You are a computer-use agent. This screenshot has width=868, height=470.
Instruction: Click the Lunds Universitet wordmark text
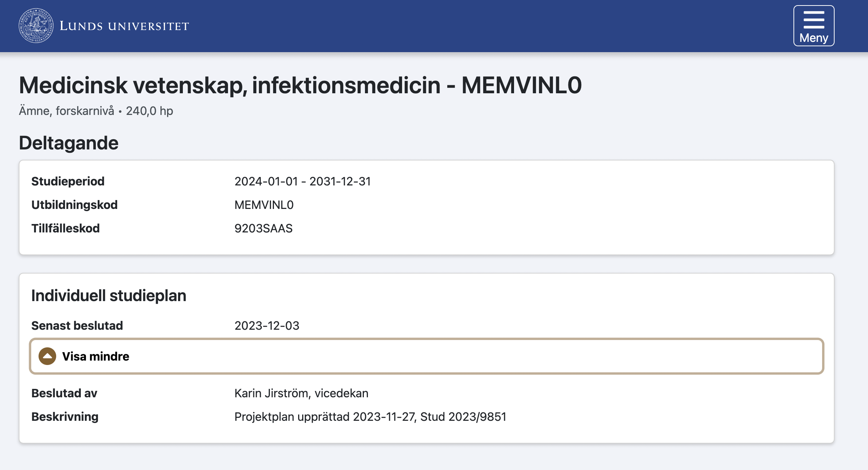[124, 26]
